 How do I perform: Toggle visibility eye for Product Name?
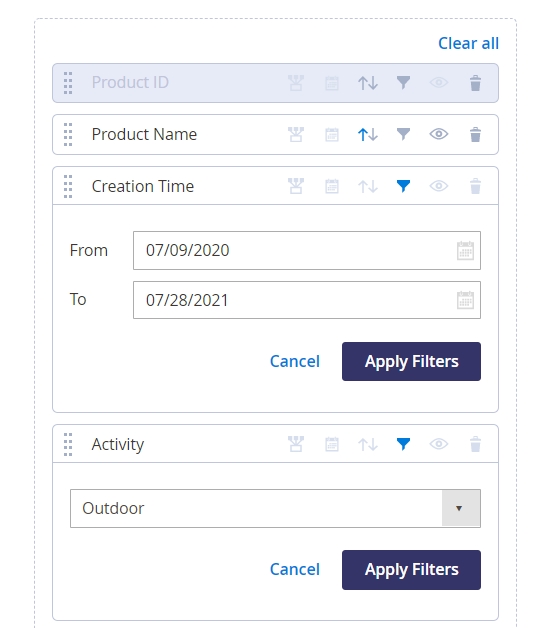[x=439, y=134]
